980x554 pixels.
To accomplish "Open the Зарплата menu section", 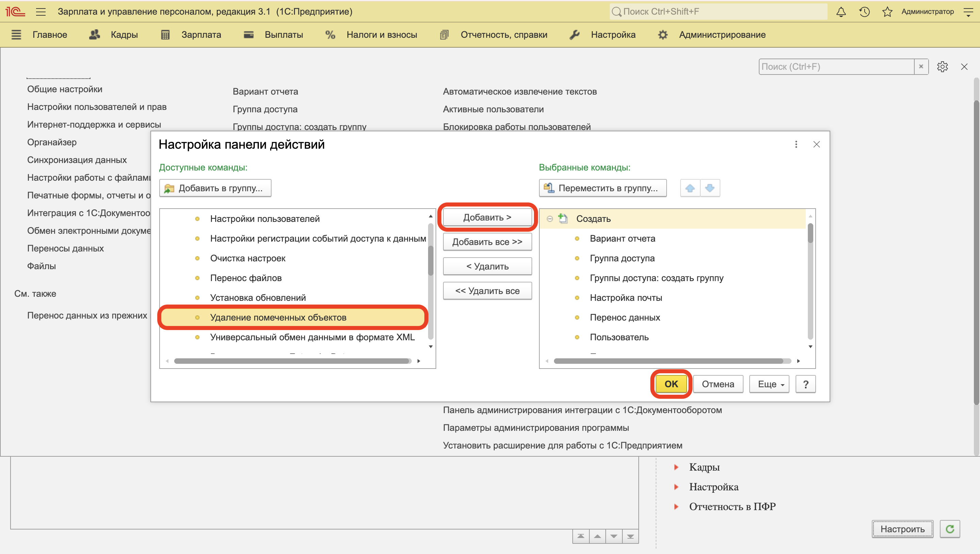I will [x=201, y=35].
